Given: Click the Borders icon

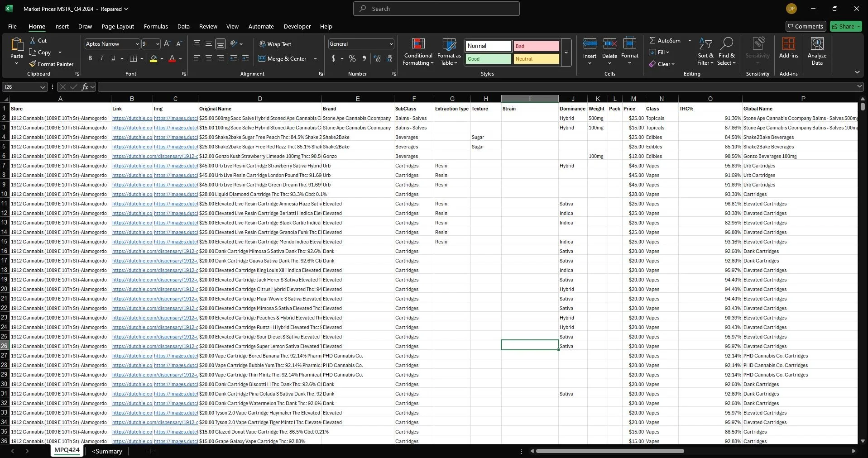Looking at the screenshot, I should point(133,58).
